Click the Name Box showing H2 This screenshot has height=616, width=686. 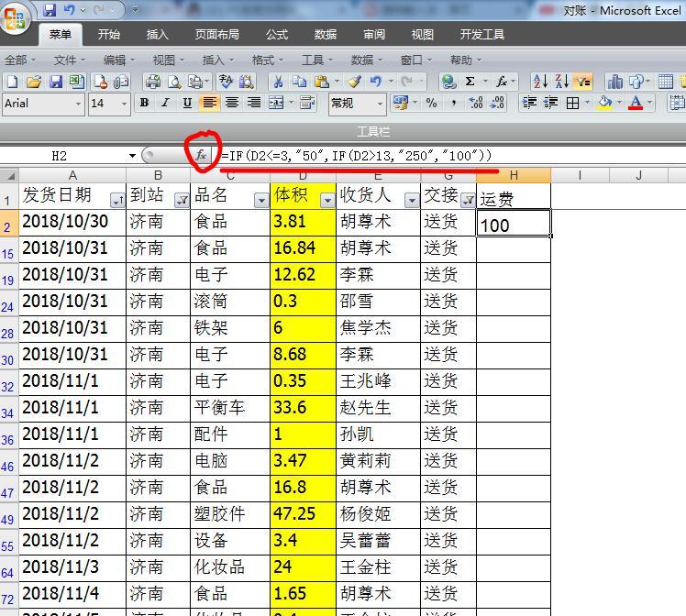pyautogui.click(x=64, y=156)
